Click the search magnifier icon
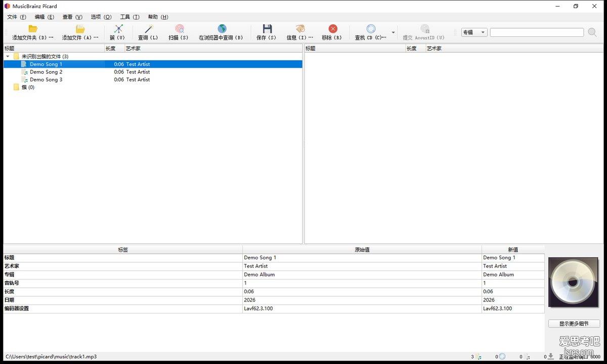The height and width of the screenshot is (364, 607). [x=592, y=32]
